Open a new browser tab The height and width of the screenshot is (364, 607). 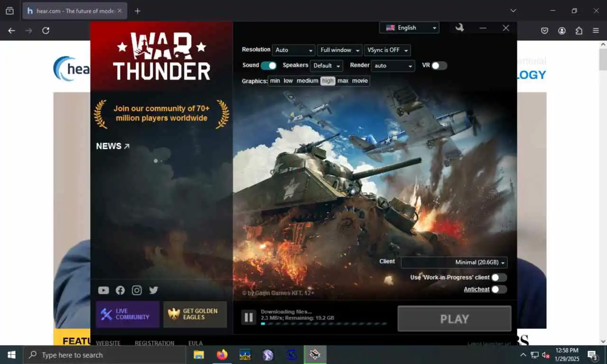pyautogui.click(x=137, y=11)
